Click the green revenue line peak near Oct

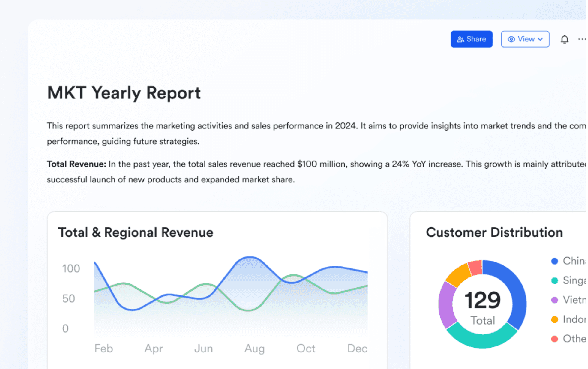294,275
